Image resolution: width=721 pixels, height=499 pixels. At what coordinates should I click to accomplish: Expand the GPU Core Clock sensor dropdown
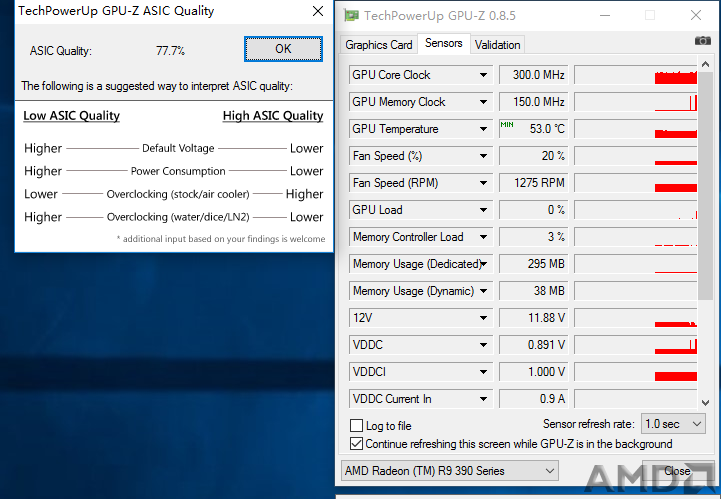483,75
